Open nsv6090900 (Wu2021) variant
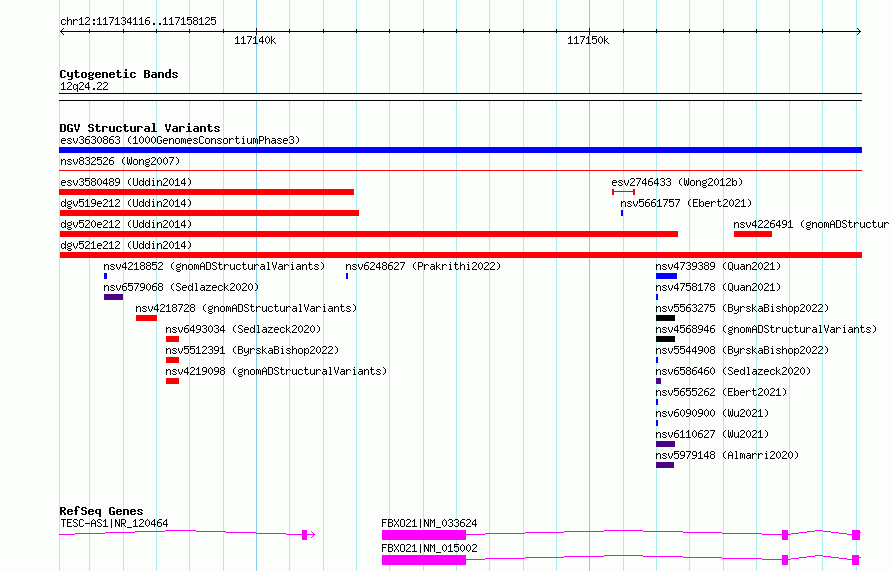 tap(712, 413)
